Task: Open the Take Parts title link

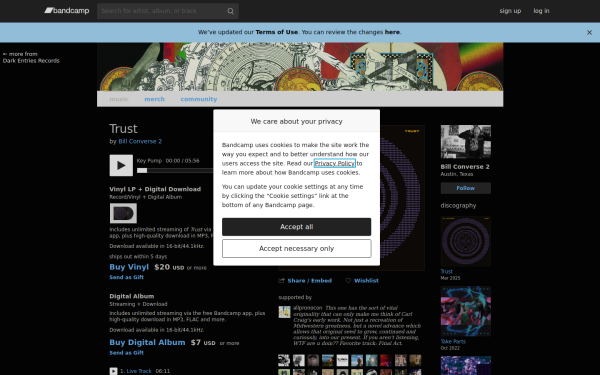Action: [x=453, y=341]
